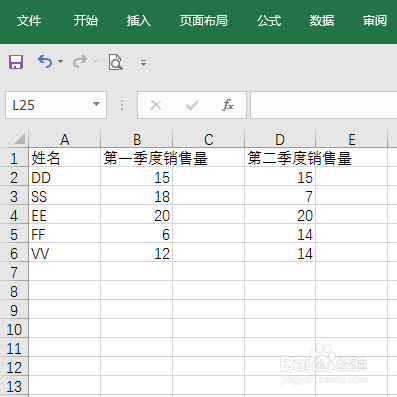The width and height of the screenshot is (397, 397).
Task: Select the cell with name FF
Action: pyautogui.click(x=65, y=234)
